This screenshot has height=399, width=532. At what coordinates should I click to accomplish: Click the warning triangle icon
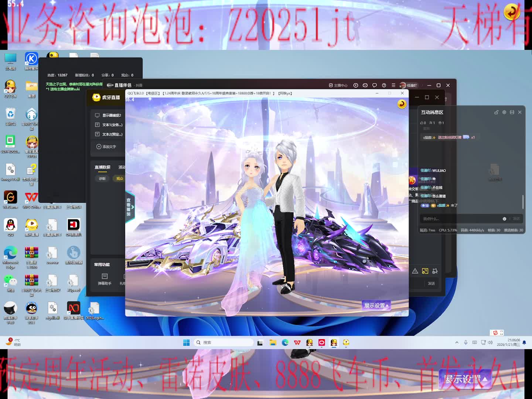pyautogui.click(x=415, y=271)
